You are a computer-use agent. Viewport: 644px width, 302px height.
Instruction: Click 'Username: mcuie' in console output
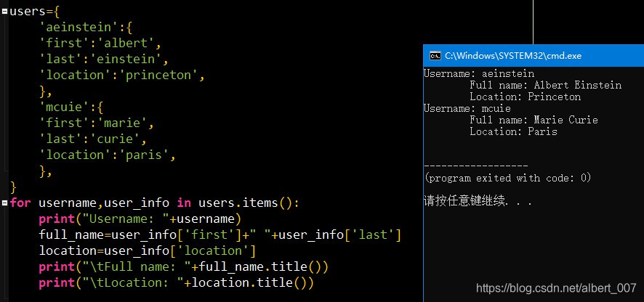coord(467,108)
